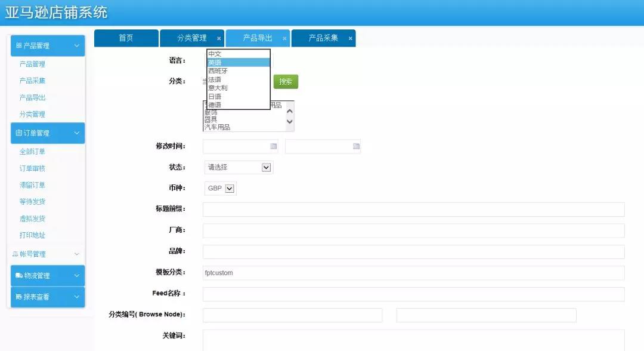
Task: Collapse the 产品管理 sidebar section
Action: point(76,46)
